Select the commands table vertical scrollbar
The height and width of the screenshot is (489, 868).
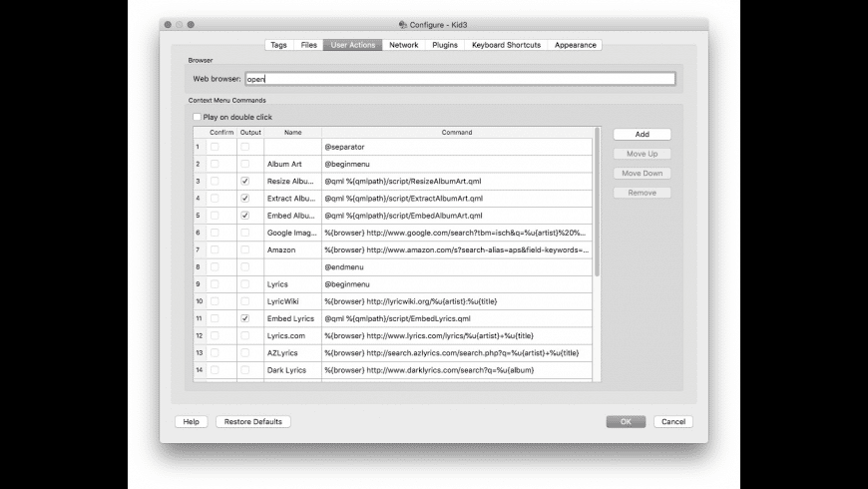(597, 203)
